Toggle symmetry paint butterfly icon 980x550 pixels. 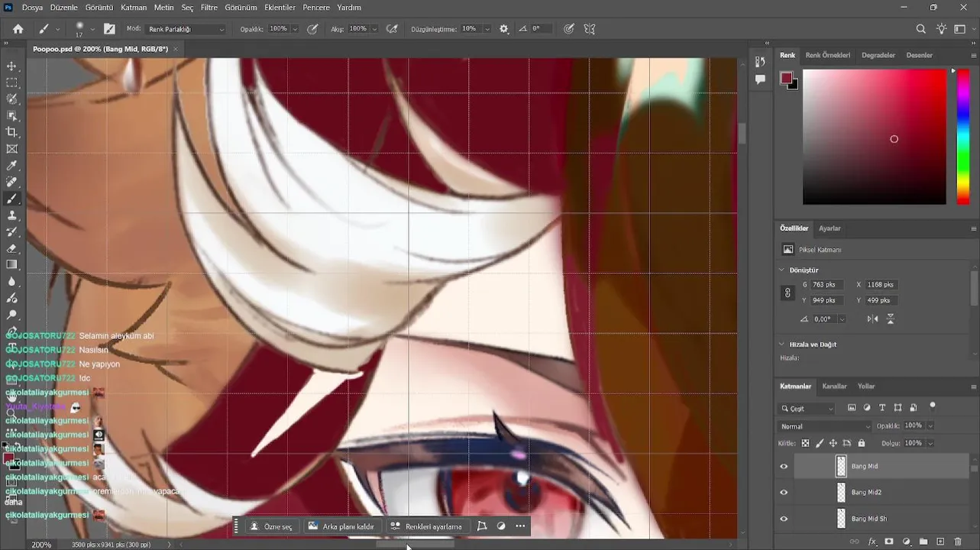590,29
